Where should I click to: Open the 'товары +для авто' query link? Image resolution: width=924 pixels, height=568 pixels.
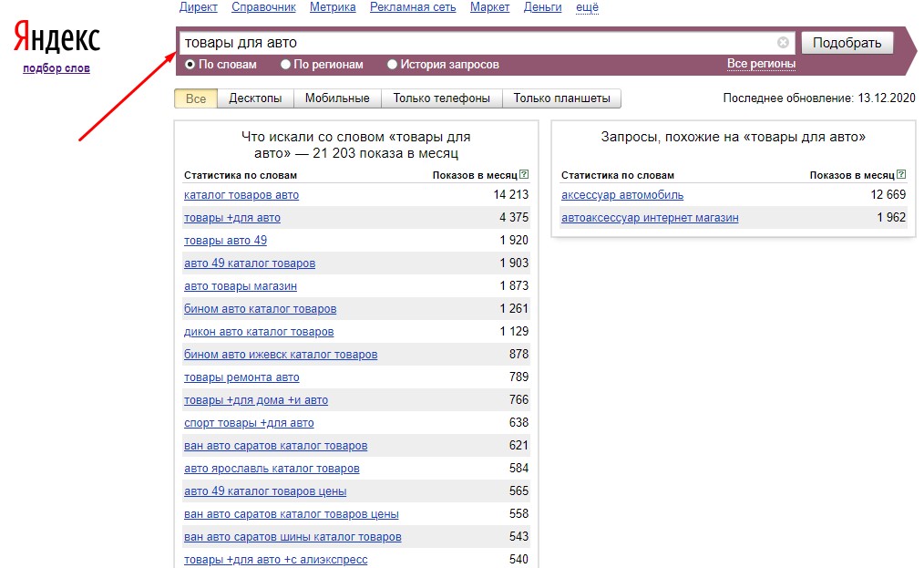232,218
